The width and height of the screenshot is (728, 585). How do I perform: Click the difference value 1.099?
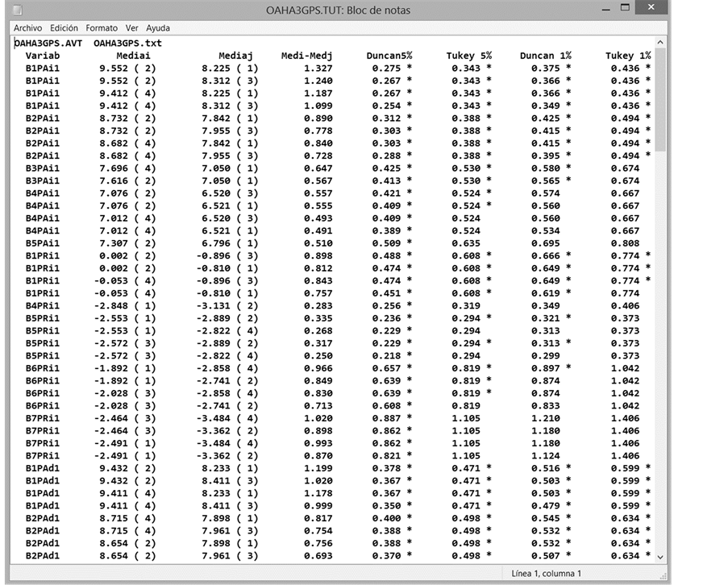click(318, 106)
